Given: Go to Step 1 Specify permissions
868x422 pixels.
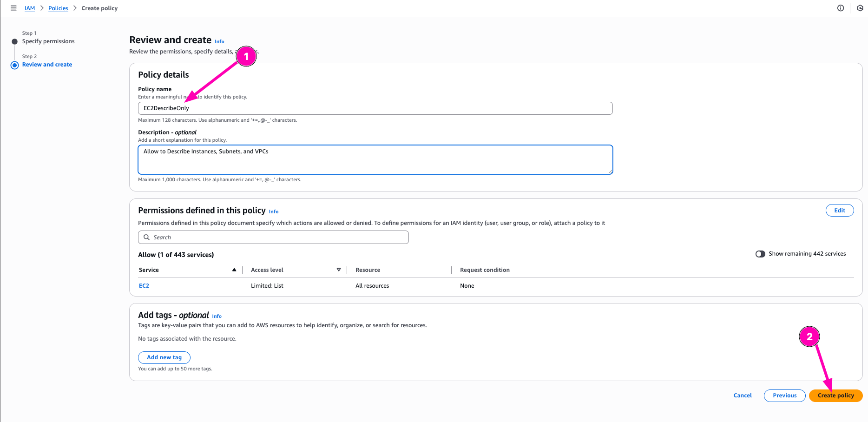Looking at the screenshot, I should [48, 41].
